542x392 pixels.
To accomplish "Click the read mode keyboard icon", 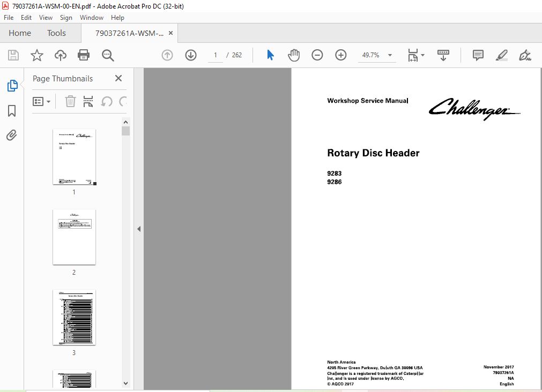I will click(443, 55).
